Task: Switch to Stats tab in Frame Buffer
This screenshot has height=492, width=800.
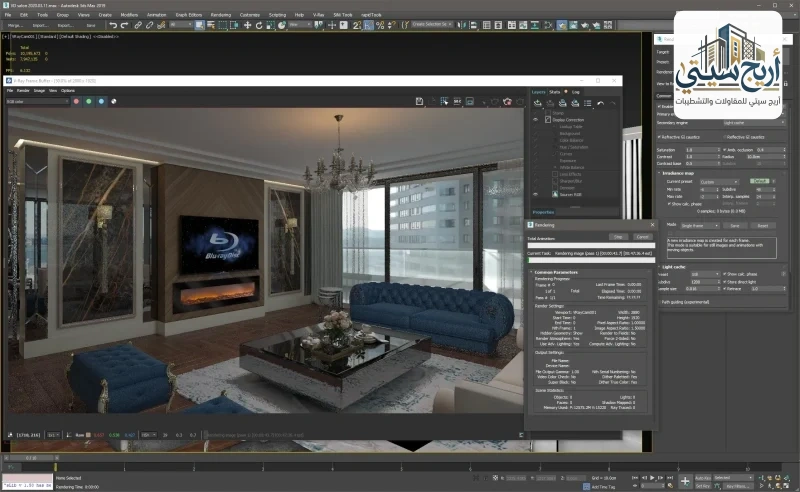Action: coord(555,92)
